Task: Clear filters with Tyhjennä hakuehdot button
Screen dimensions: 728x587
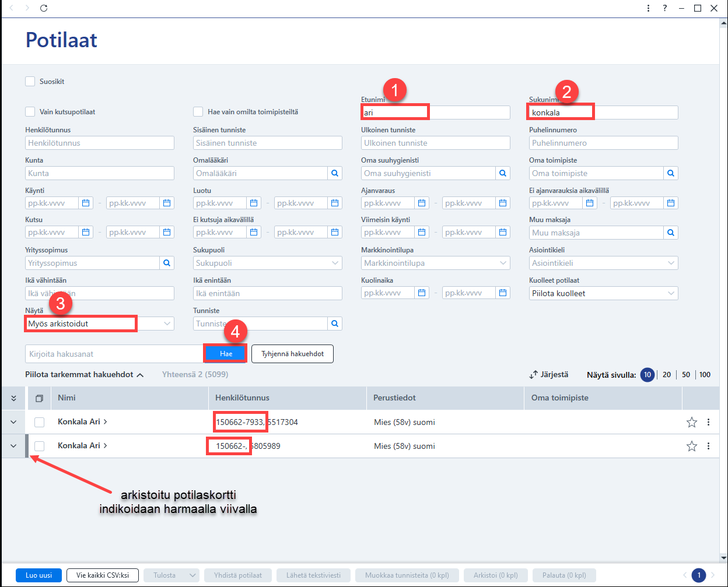Action: (x=292, y=354)
